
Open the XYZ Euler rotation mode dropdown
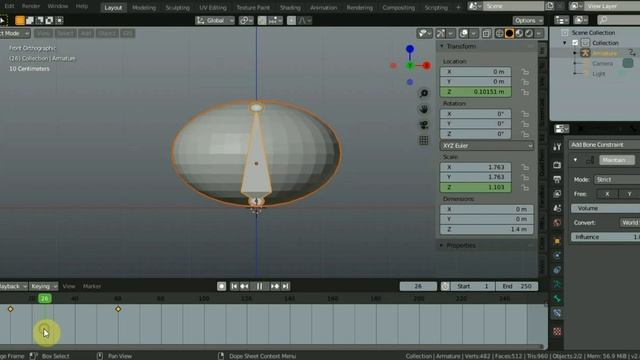487,146
